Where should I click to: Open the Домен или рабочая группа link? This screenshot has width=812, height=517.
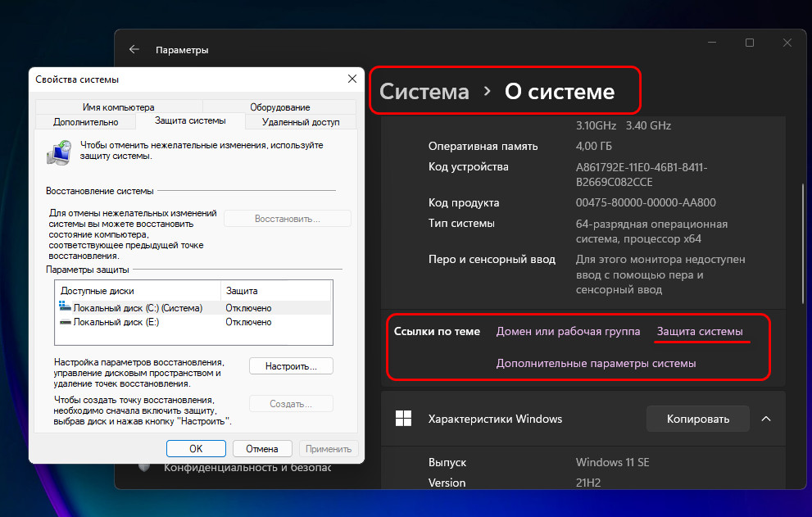(568, 331)
